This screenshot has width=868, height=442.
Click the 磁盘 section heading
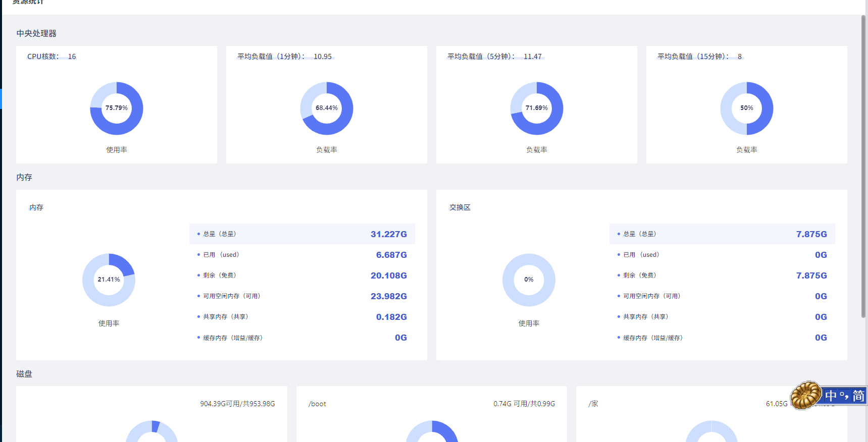point(24,374)
